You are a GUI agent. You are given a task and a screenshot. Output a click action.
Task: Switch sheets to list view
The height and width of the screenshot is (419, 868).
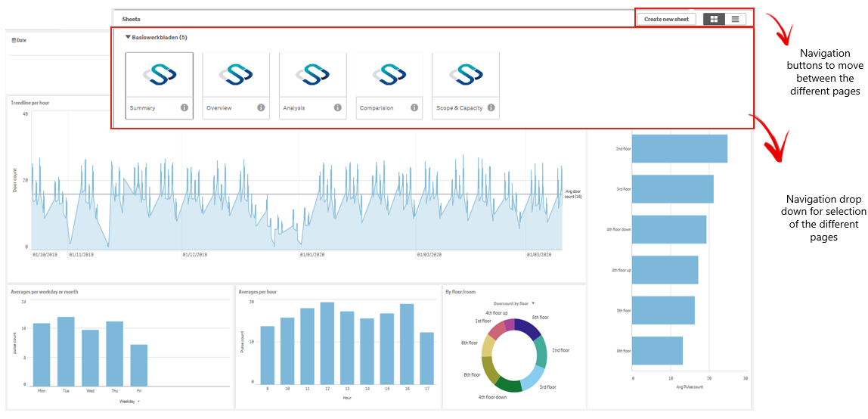(735, 19)
